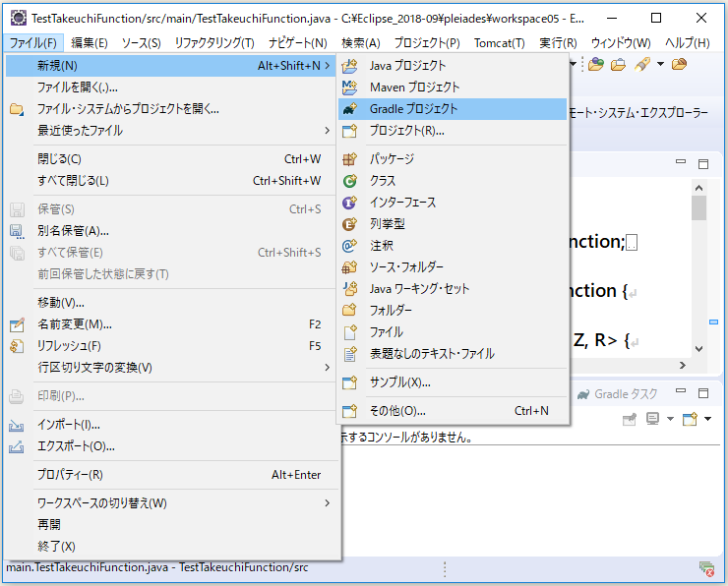This screenshot has height=586, width=728.
Task: Click the 別名保管(A)... save-as icon
Action: pos(17,231)
